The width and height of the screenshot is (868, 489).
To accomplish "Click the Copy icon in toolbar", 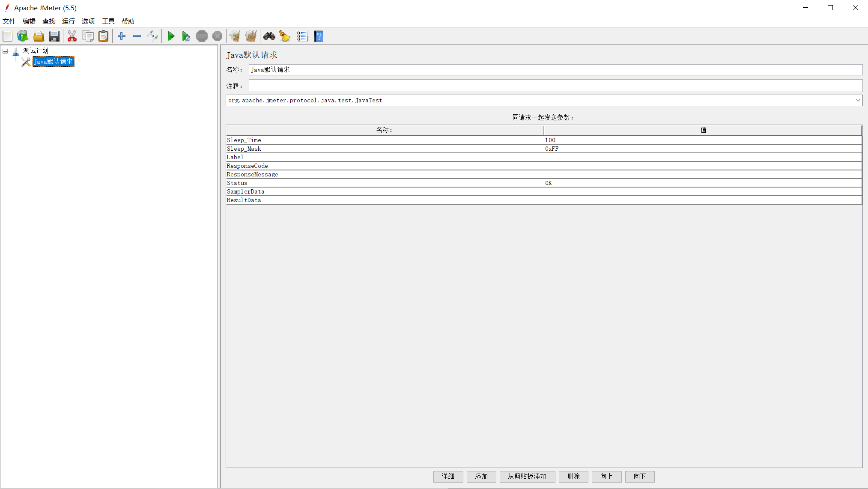I will pos(88,36).
